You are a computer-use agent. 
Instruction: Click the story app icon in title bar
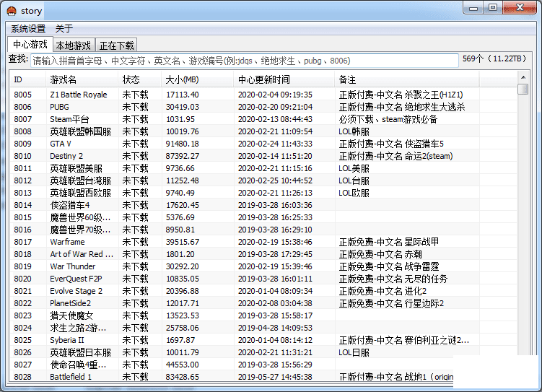pyautogui.click(x=12, y=11)
